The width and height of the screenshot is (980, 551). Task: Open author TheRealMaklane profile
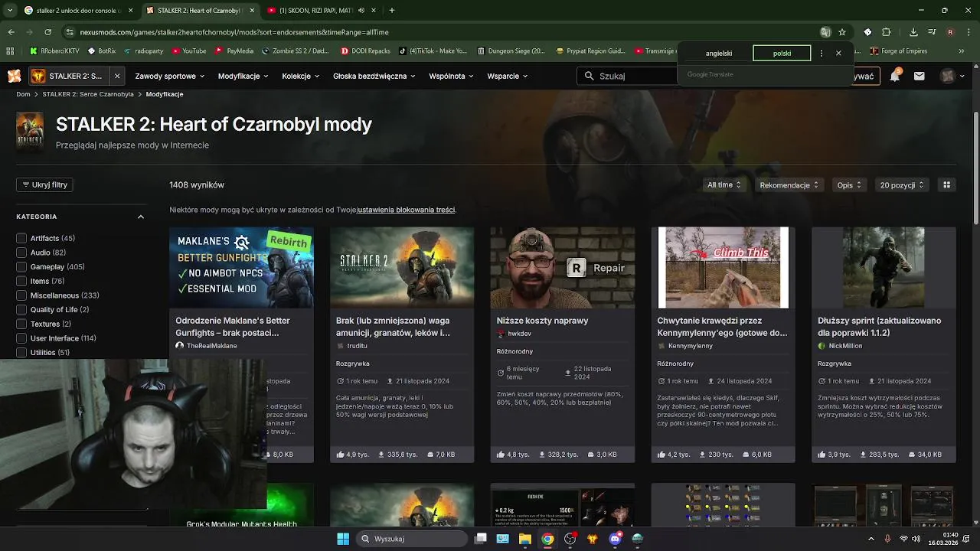click(x=211, y=346)
